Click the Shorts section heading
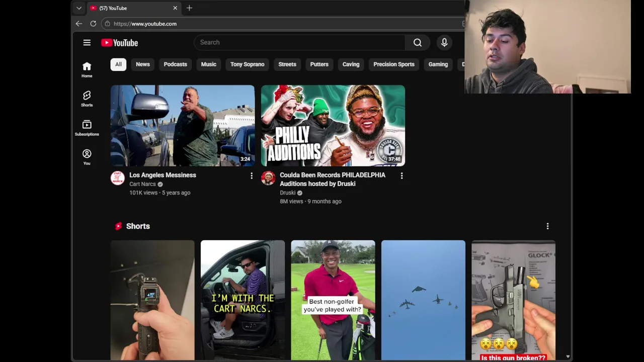Viewport: 644px width, 362px height. [138, 226]
